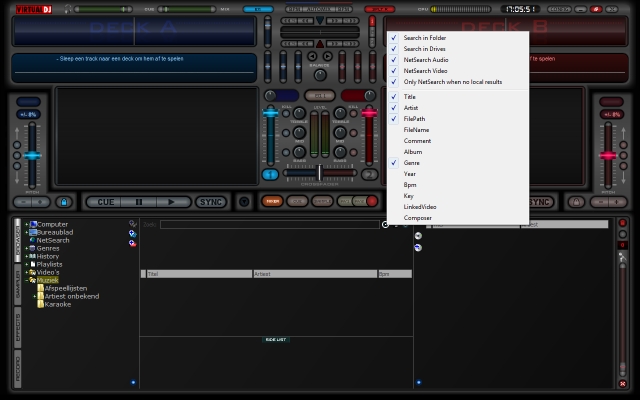
Task: Expand the Bureaublad tree node
Action: coord(27,232)
